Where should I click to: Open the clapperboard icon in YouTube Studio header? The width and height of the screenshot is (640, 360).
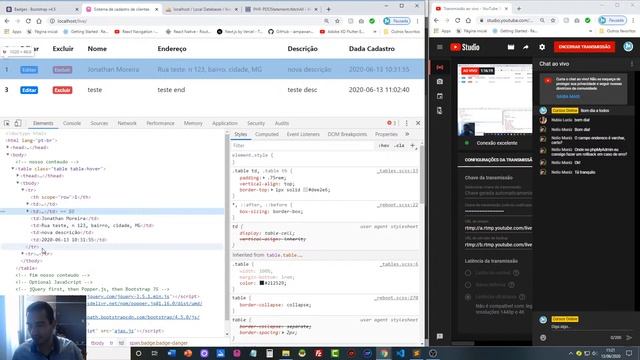click(511, 47)
